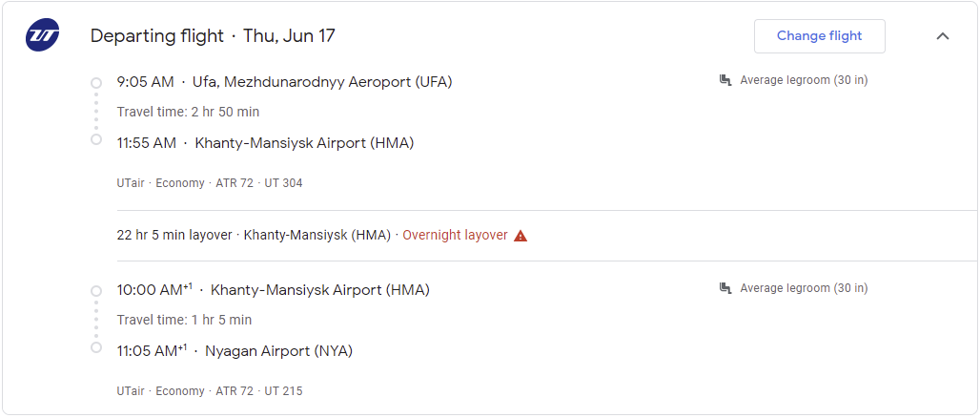Click the Overnight layover red text

point(455,236)
